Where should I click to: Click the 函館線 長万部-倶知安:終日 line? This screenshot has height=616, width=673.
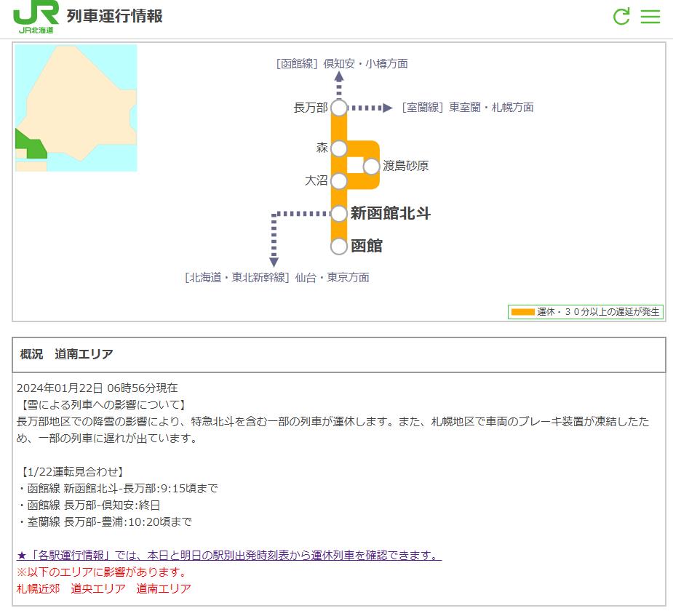[89, 505]
